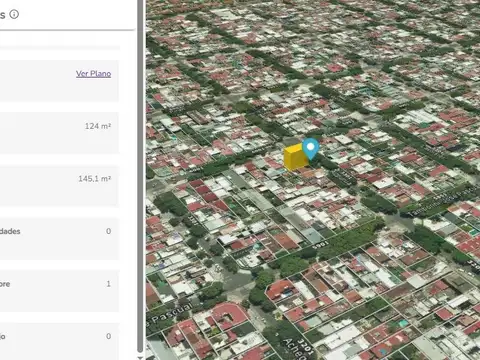Select the yellow 3D building block
This screenshot has width=480, height=360.
pyautogui.click(x=294, y=158)
